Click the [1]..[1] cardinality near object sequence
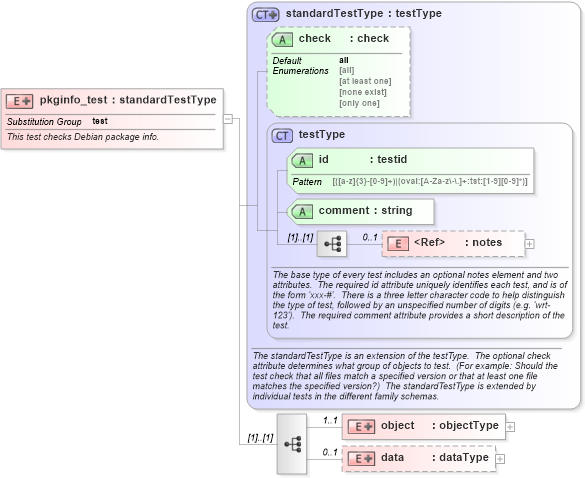585x478 pixels. tap(260, 438)
